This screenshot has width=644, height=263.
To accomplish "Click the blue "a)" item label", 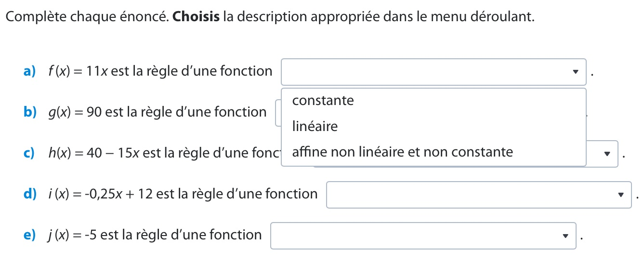I will click(29, 72).
